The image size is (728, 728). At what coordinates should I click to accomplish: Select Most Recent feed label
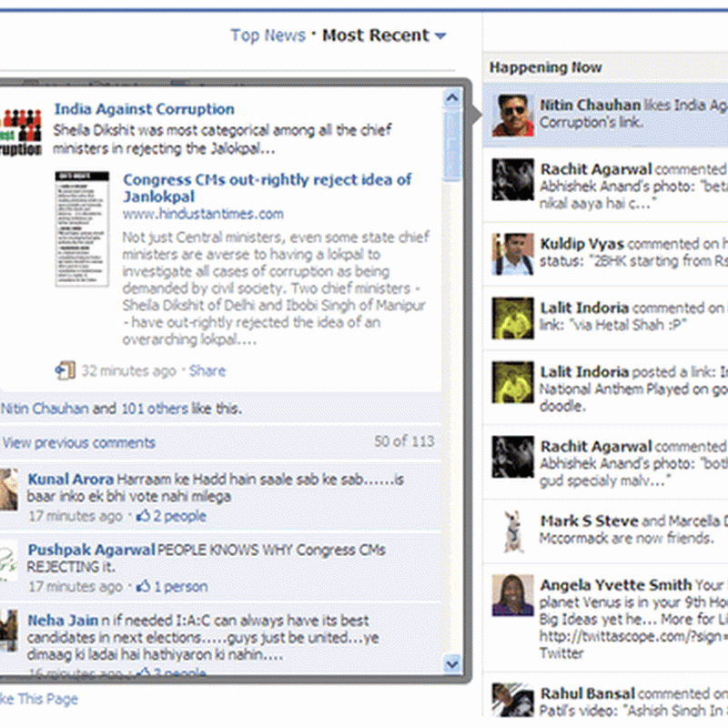376,35
